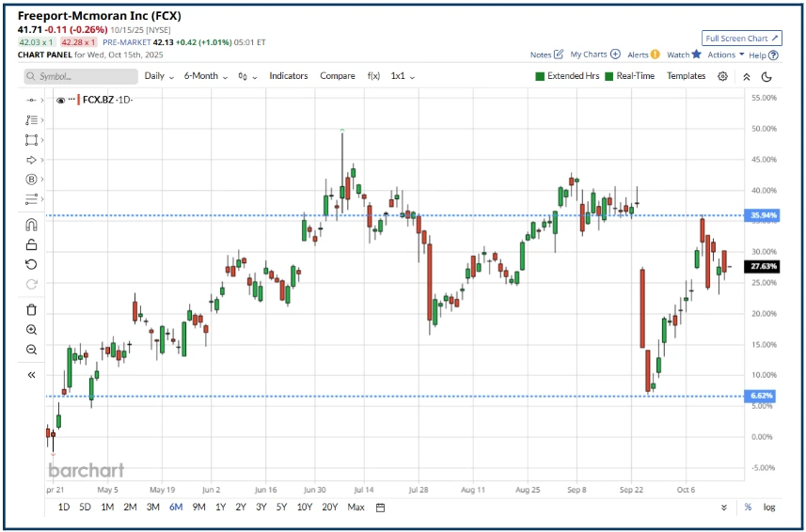Open the Actions dropdown menu

point(726,55)
